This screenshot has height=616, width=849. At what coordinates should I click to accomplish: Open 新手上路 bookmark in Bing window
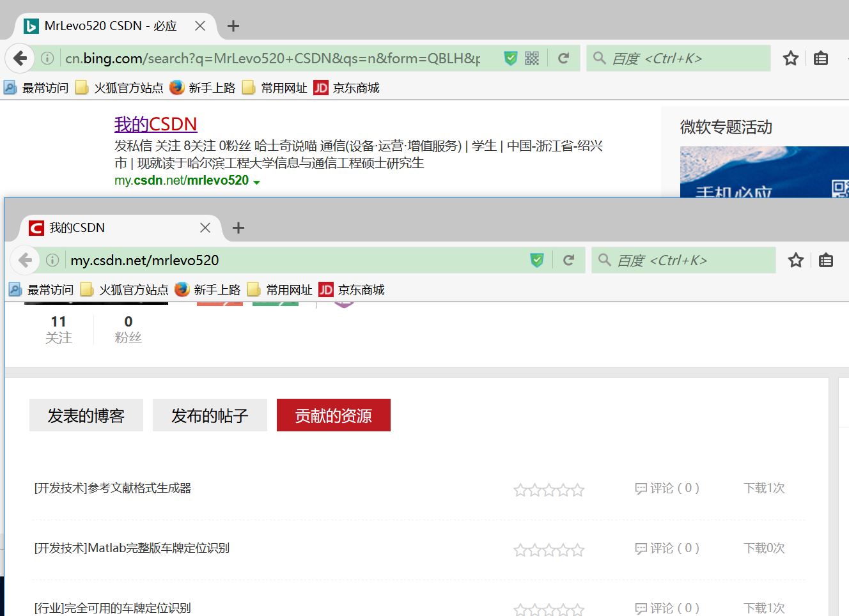(203, 88)
